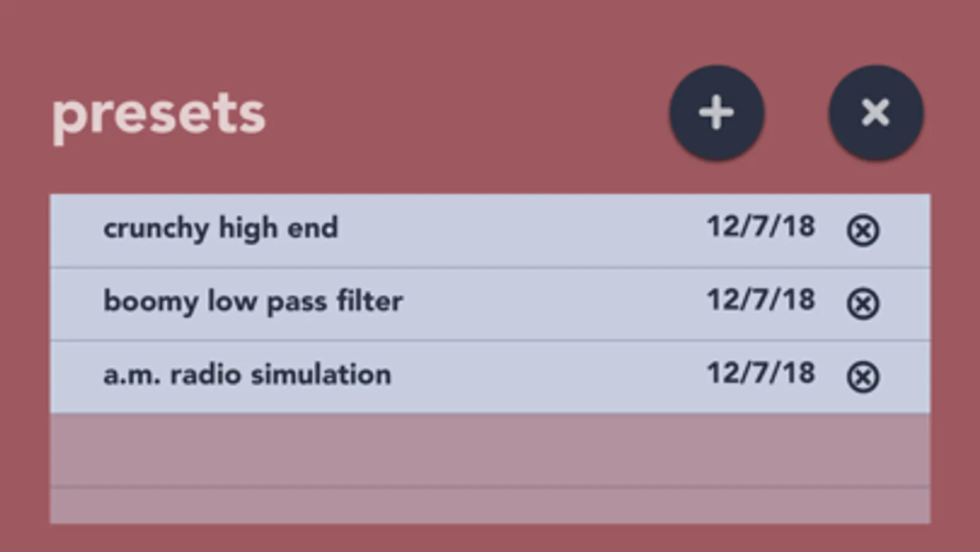Click the date of a.m. radio simulation
980x552 pixels.
click(x=761, y=374)
